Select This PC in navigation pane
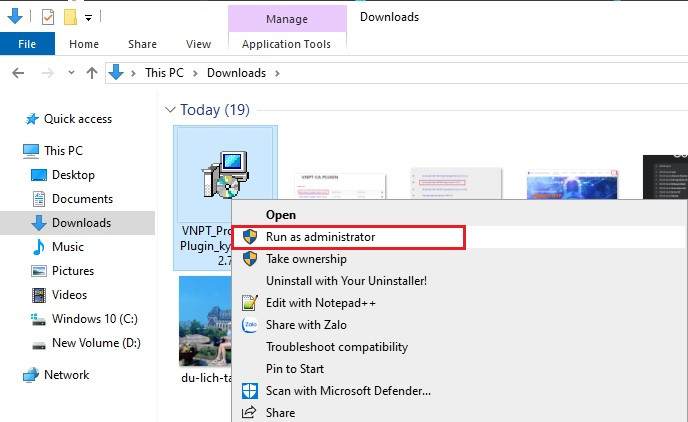 tap(63, 151)
